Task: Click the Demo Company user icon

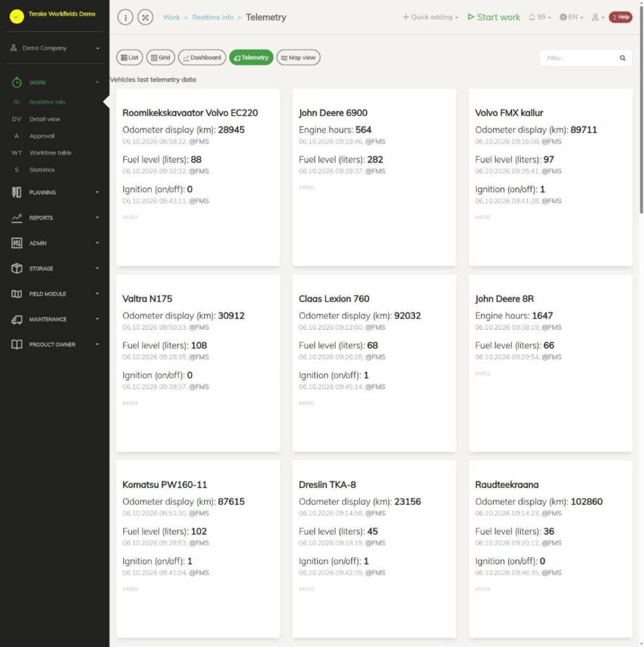Action: (x=14, y=48)
